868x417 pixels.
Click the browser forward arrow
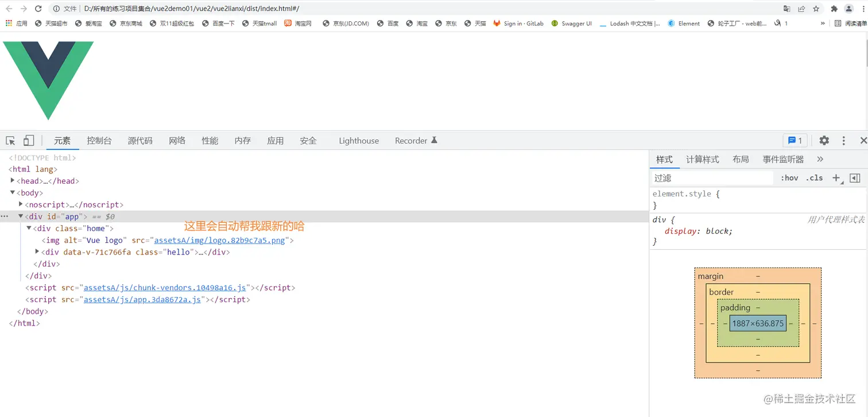pos(24,9)
